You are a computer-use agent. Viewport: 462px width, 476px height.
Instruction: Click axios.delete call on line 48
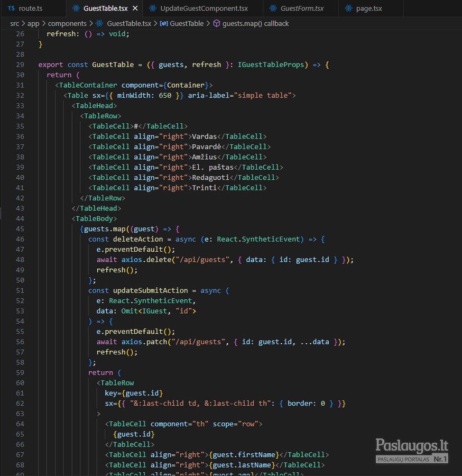click(146, 260)
